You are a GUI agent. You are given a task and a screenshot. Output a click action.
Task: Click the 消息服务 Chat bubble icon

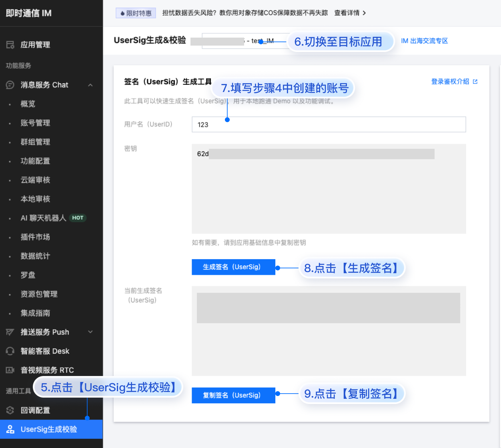(10, 85)
